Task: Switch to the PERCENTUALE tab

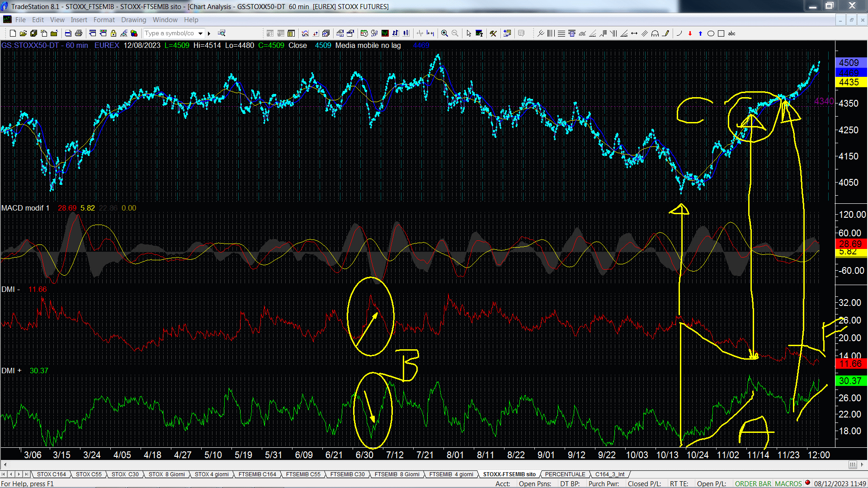Action: (x=565, y=474)
